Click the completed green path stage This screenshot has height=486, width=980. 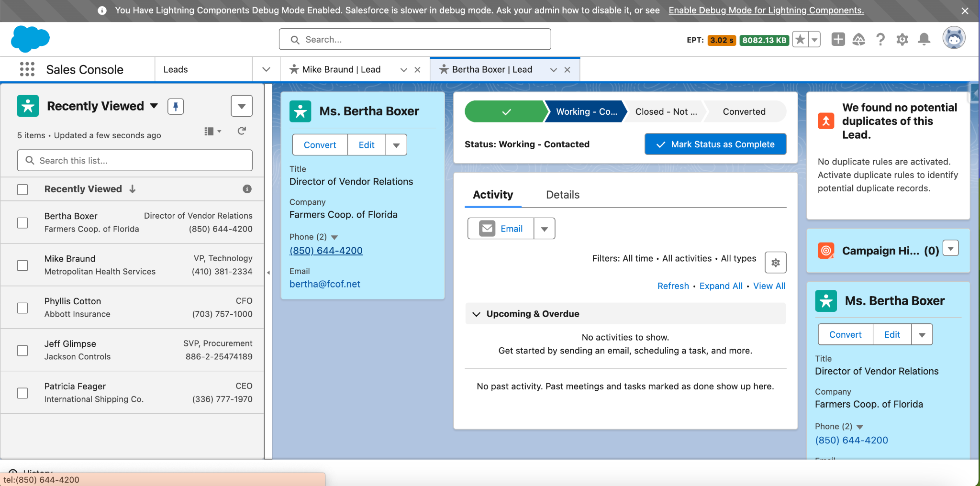tap(505, 111)
